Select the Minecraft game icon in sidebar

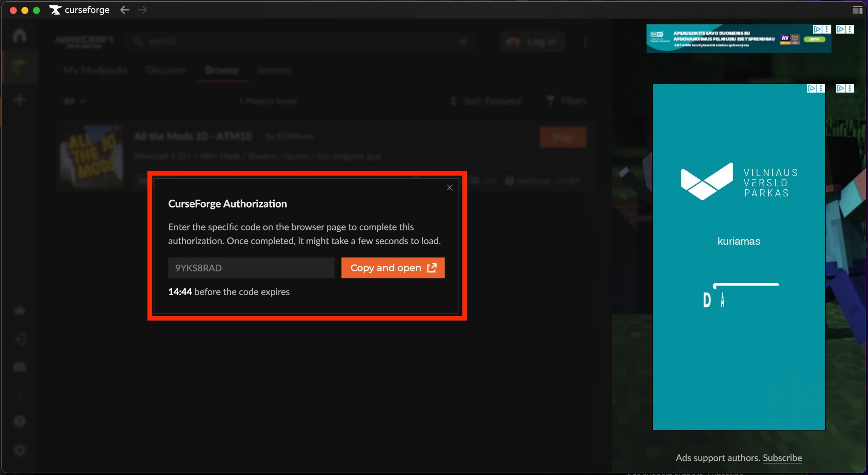tap(20, 66)
